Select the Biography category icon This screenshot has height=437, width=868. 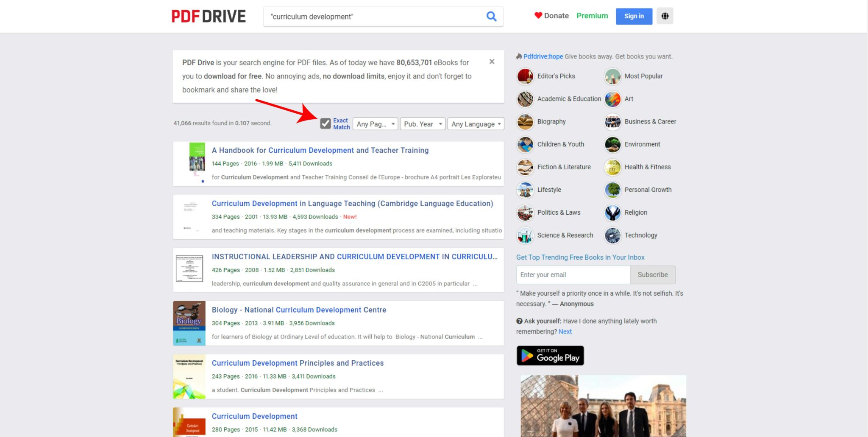pos(525,122)
